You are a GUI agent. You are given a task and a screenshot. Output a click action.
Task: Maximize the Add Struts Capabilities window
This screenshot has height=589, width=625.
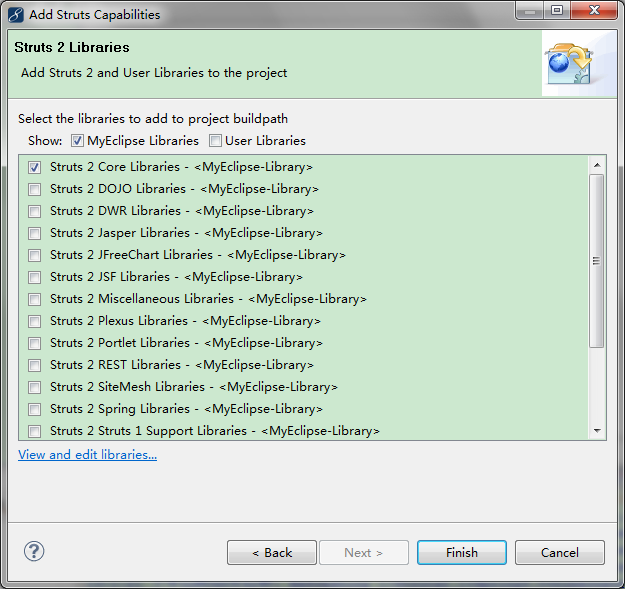pos(557,10)
